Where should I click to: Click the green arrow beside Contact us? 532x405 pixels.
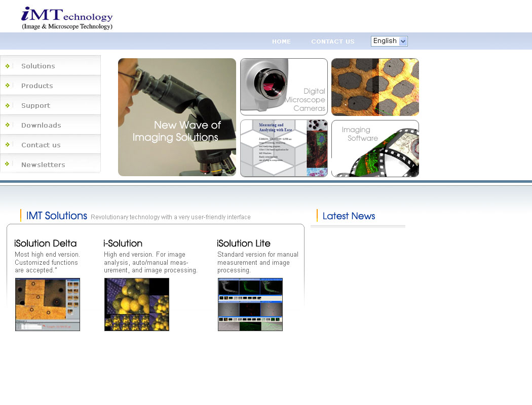click(x=8, y=145)
